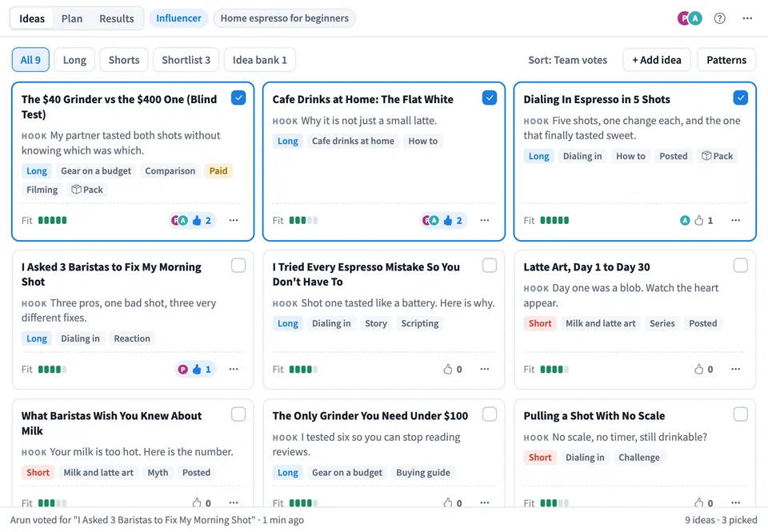768x532 pixels.
Task: Click the Influencer pill
Action: [178, 18]
